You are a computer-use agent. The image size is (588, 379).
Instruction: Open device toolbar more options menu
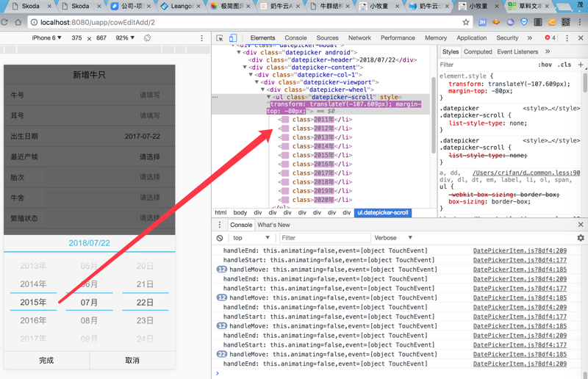point(201,38)
